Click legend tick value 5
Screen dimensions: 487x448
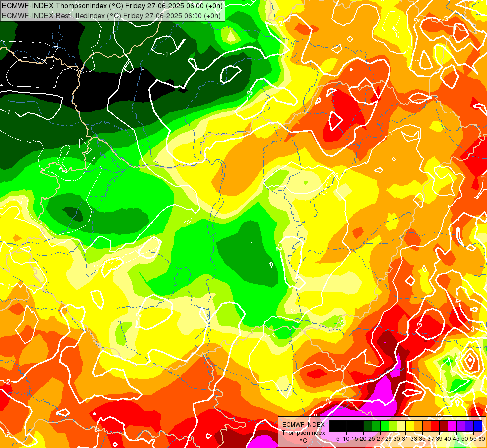[338, 439]
